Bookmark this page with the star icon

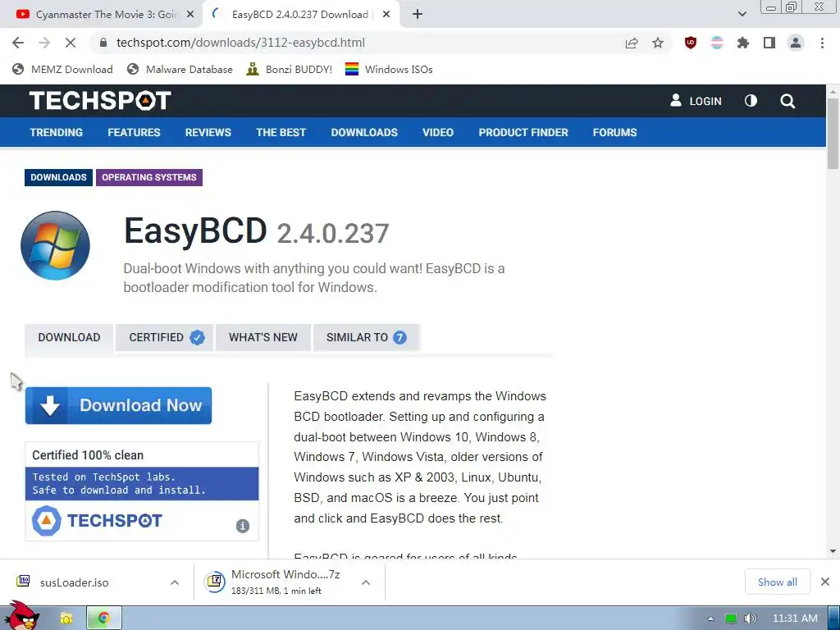point(658,43)
